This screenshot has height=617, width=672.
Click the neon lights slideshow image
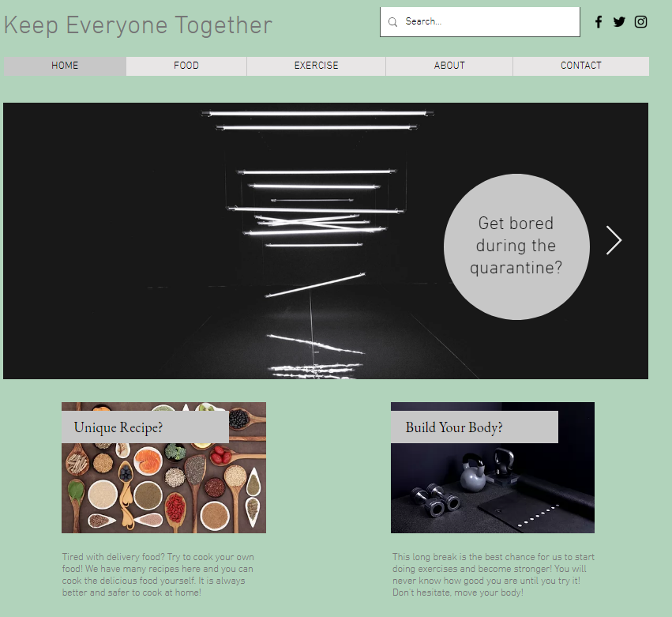tap(223, 240)
